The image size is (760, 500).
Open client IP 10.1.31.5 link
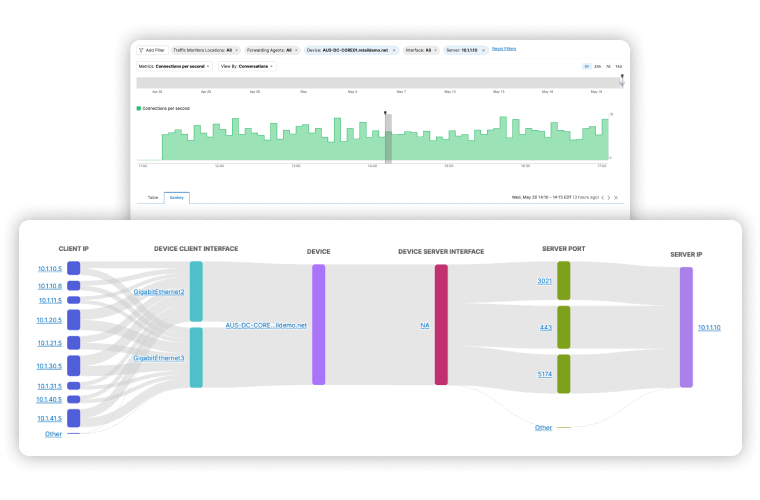coord(50,386)
